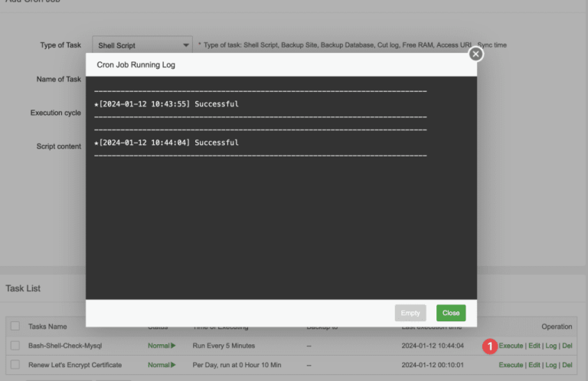Image resolution: width=588 pixels, height=381 pixels.
Task: Click Edit for Renew Let's Encrypt Certificate
Action: (534, 365)
